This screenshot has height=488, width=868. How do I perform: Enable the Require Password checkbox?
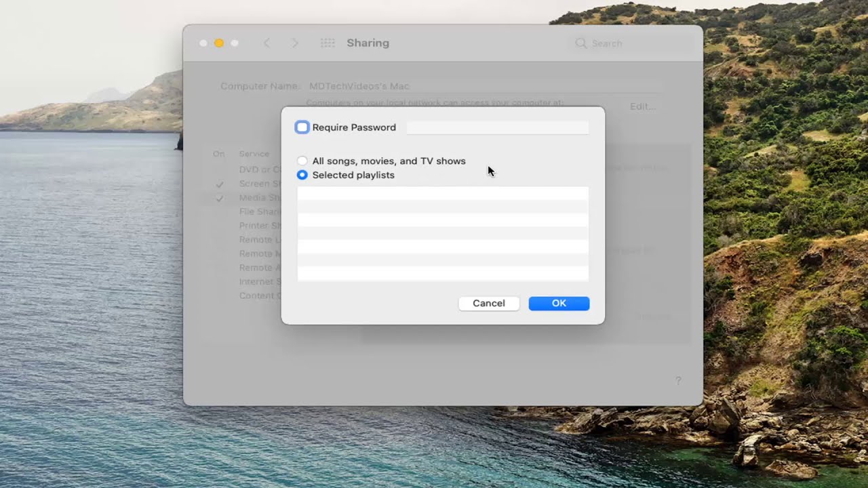pyautogui.click(x=302, y=127)
